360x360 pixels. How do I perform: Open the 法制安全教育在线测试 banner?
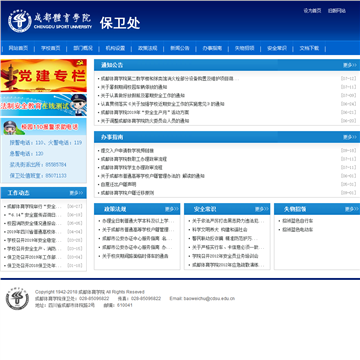click(43, 105)
